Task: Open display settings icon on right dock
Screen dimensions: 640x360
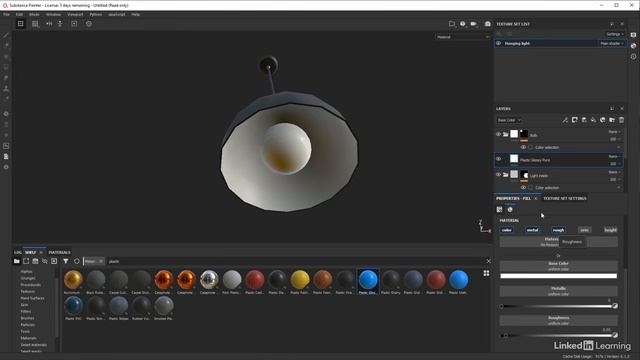Action: [x=633, y=35]
